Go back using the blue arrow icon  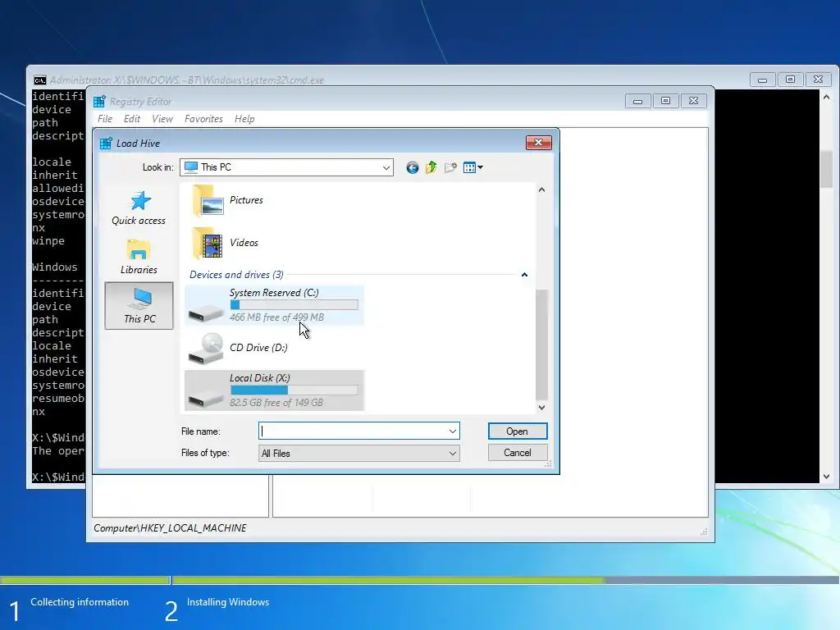[412, 167]
